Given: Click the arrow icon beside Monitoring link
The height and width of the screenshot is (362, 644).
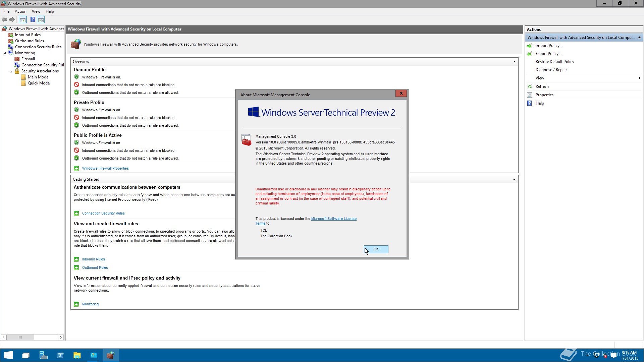Looking at the screenshot, I should point(76,304).
